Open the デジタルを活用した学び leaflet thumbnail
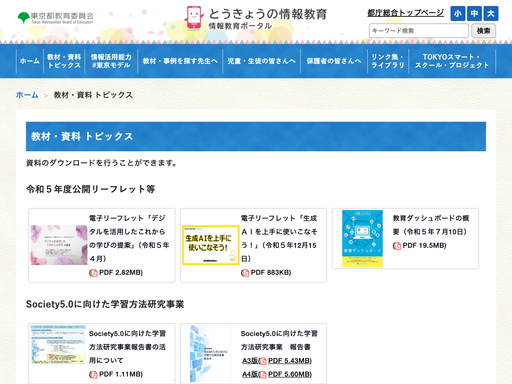The image size is (512, 384). point(59,245)
